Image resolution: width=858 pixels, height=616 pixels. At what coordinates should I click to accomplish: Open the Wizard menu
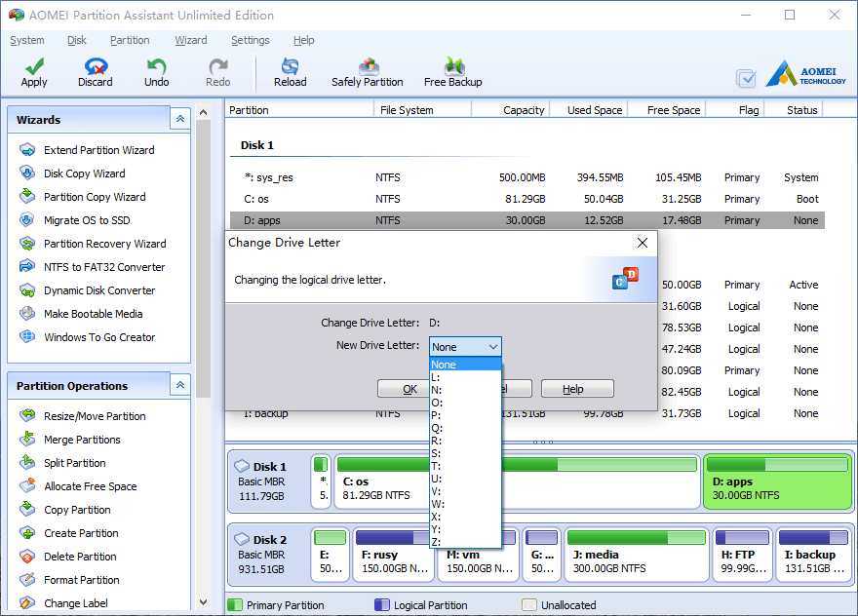point(191,40)
